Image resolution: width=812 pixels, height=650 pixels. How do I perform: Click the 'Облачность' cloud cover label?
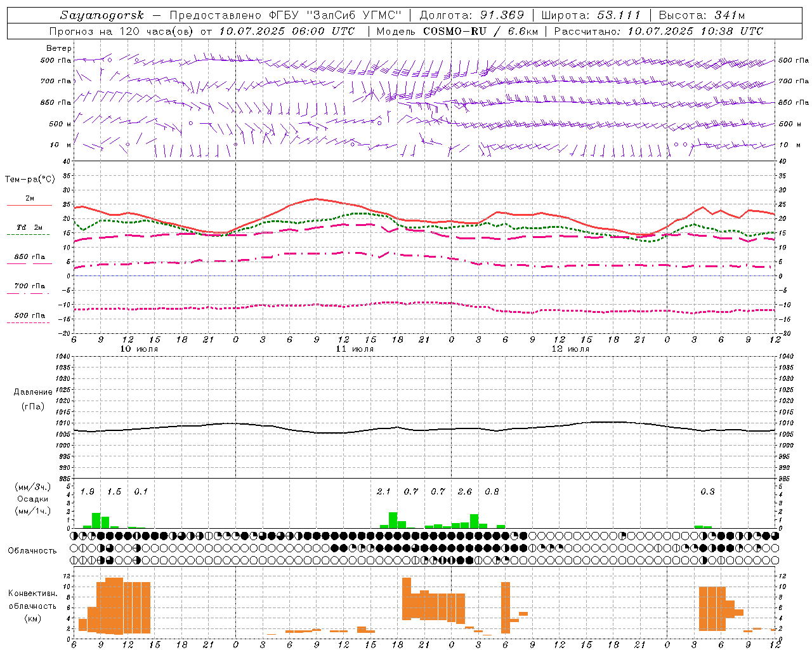coord(32,551)
